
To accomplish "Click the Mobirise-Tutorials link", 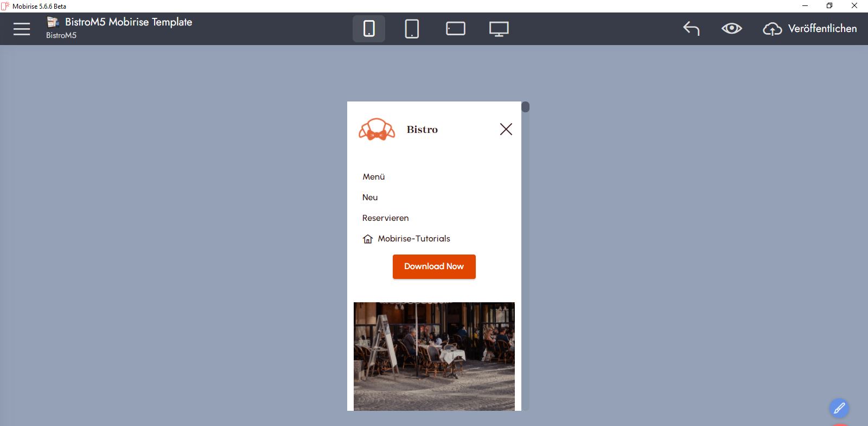I will pyautogui.click(x=414, y=239).
